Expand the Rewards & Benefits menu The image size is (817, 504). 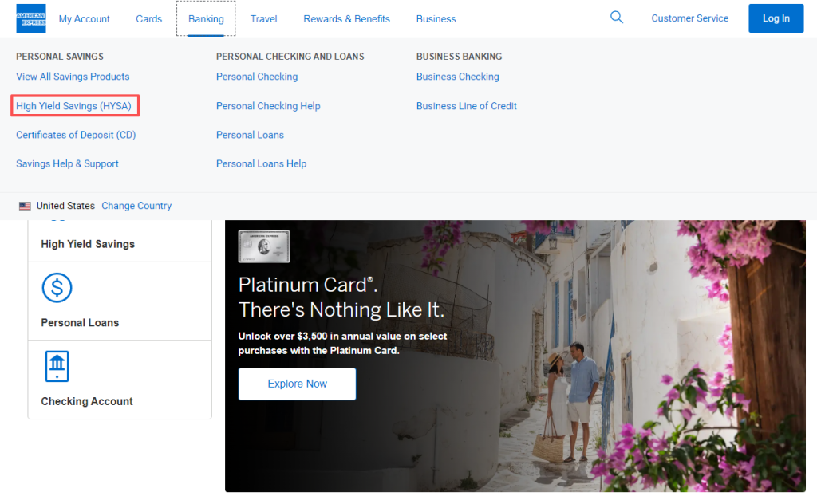(x=347, y=18)
